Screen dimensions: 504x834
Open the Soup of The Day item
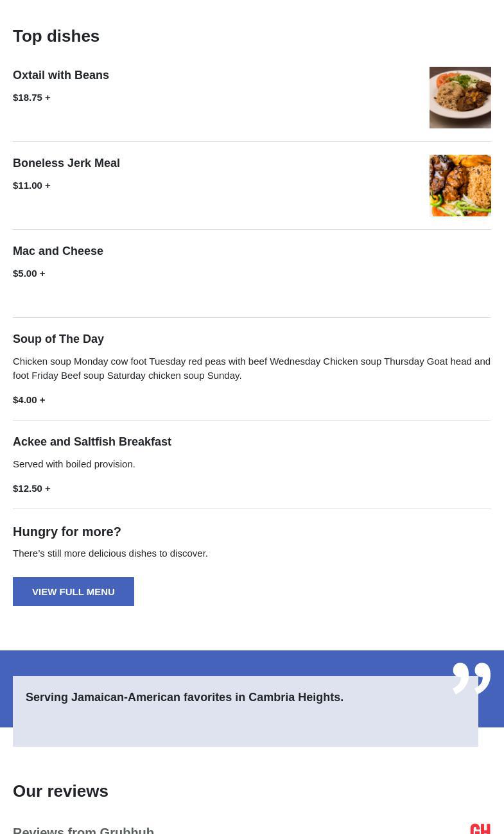[x=58, y=339]
